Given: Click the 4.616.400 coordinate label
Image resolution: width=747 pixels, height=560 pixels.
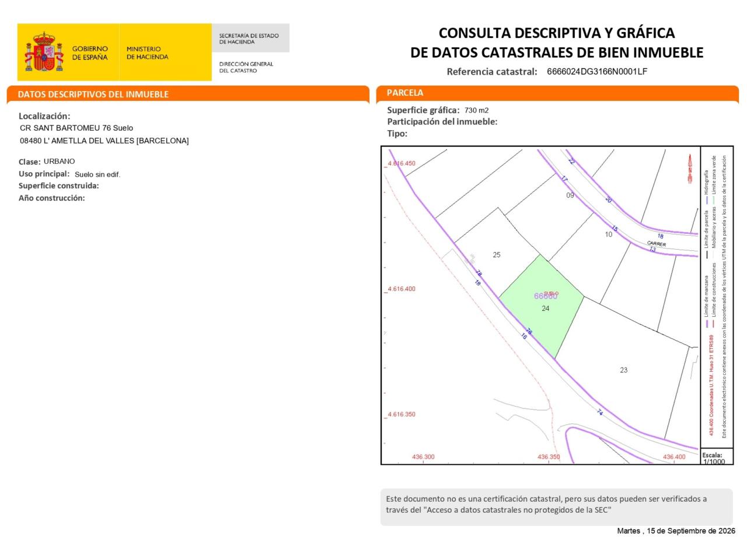Looking at the screenshot, I should pos(402,289).
